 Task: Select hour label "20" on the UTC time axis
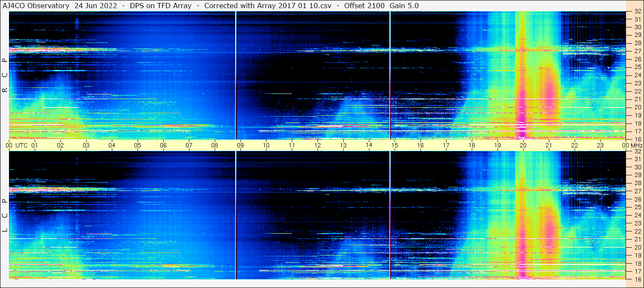(523, 145)
